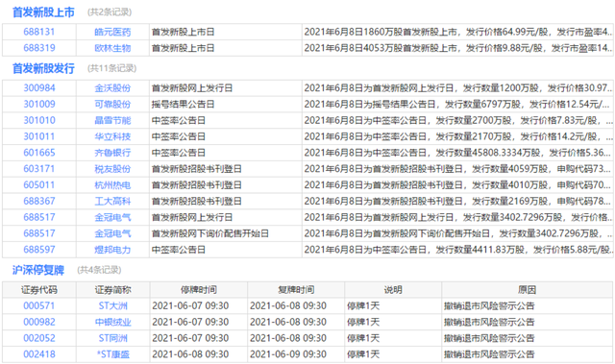Open 皓元医药 stock name link
This screenshot has height=364, width=615.
(x=112, y=32)
